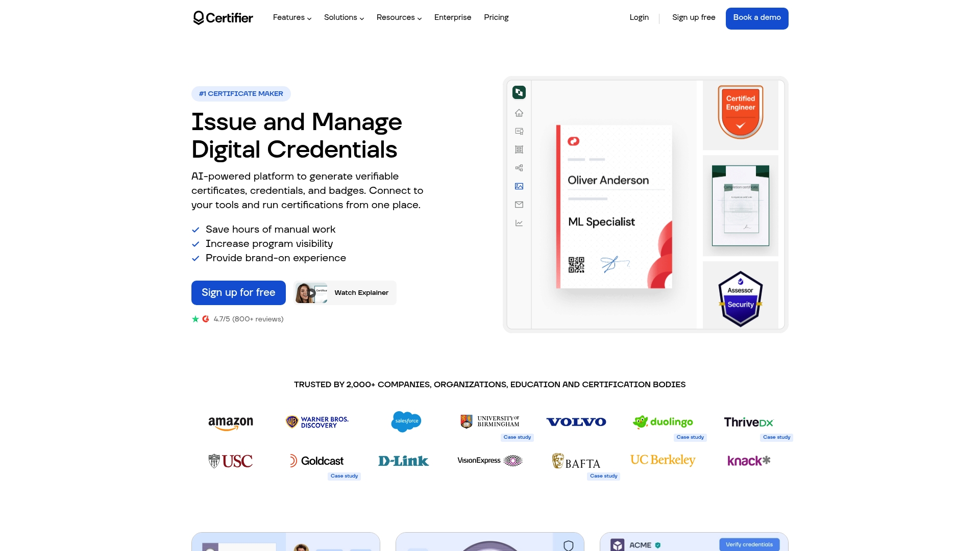980x551 pixels.
Task: Open the Goldcast case study link
Action: pyautogui.click(x=344, y=476)
